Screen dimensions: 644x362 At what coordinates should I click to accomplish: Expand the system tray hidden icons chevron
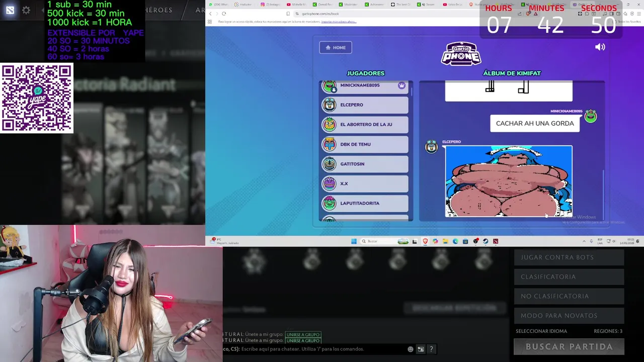[584, 241]
